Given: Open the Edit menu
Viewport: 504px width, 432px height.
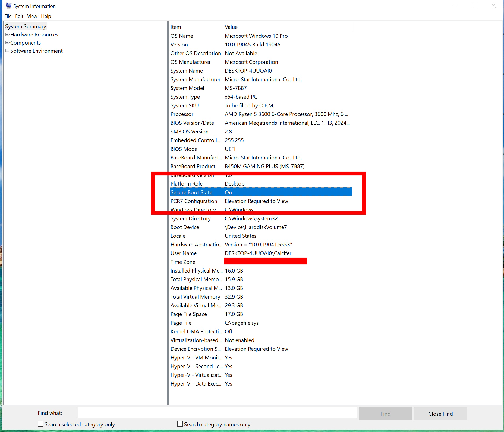Looking at the screenshot, I should tap(19, 16).
